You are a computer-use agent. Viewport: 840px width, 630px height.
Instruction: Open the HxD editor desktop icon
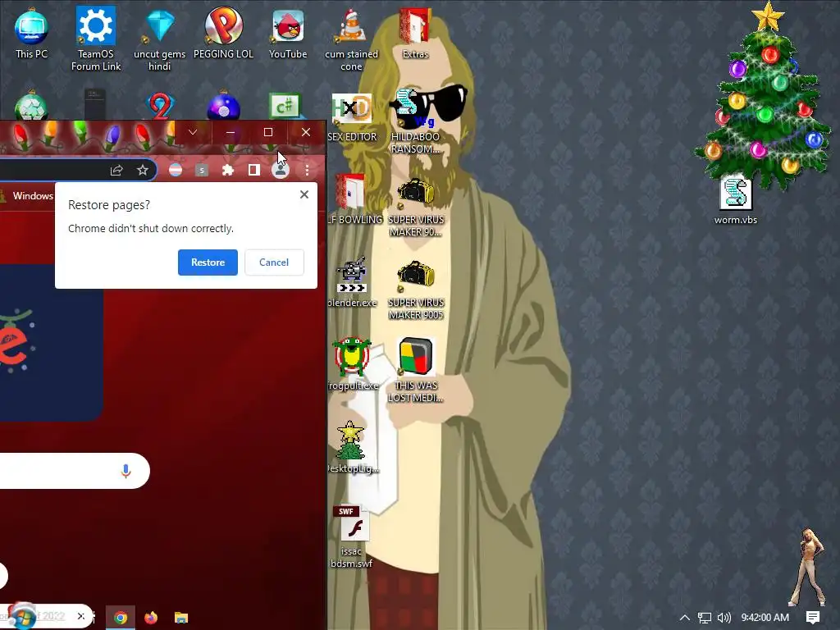click(352, 116)
